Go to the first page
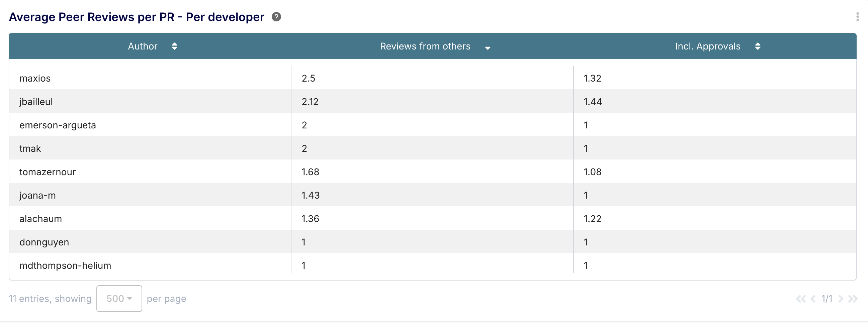This screenshot has height=323, width=868. point(801,299)
